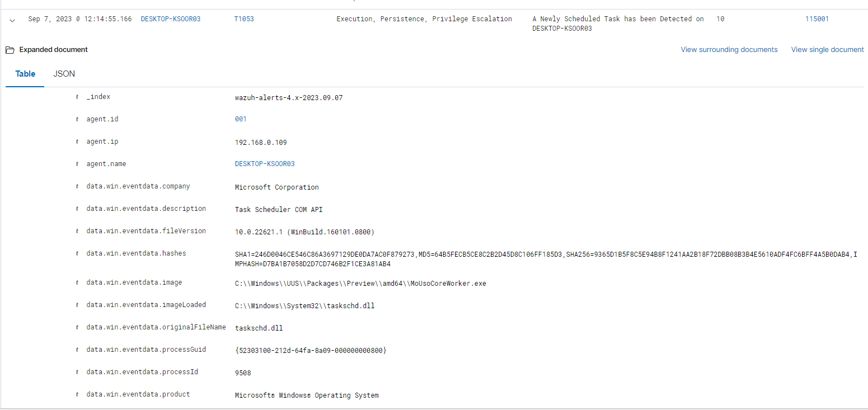Open View single document

click(827, 49)
